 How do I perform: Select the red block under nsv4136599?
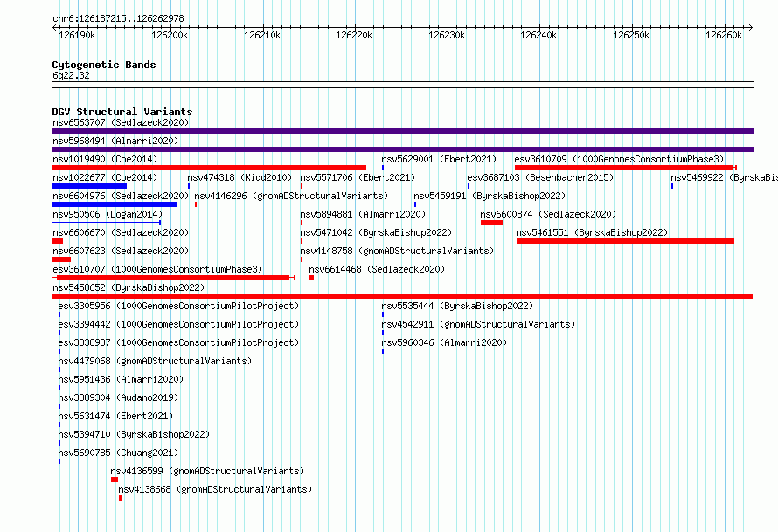[115, 480]
